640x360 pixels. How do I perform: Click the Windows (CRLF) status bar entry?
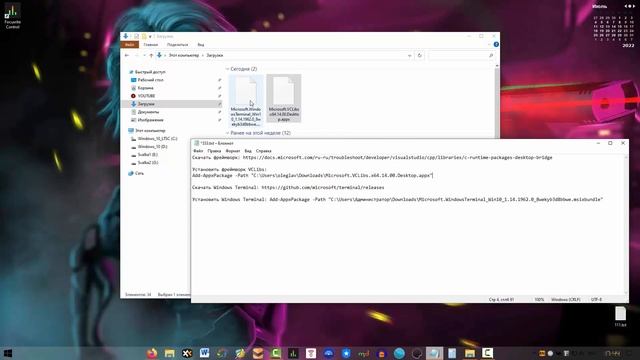[566, 300]
